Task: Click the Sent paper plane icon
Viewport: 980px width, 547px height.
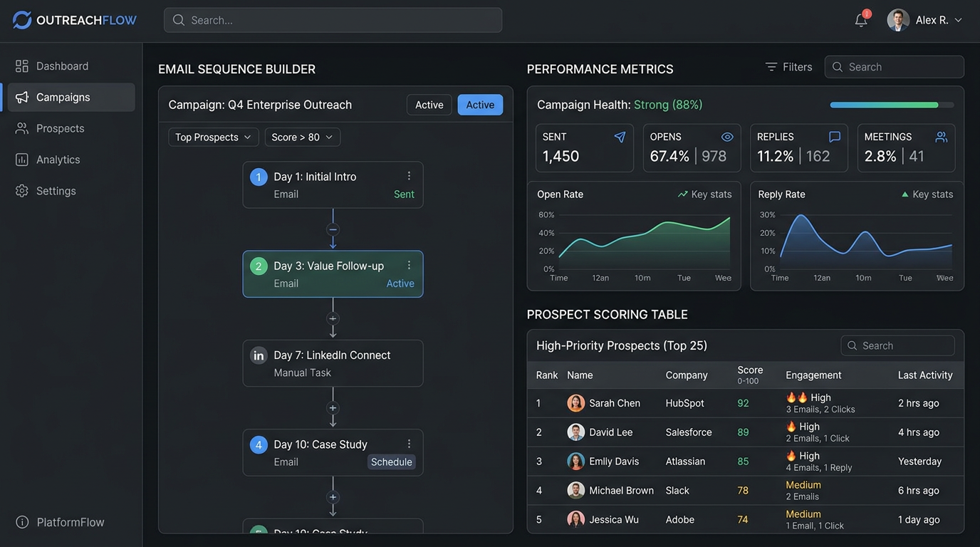Action: (620, 137)
